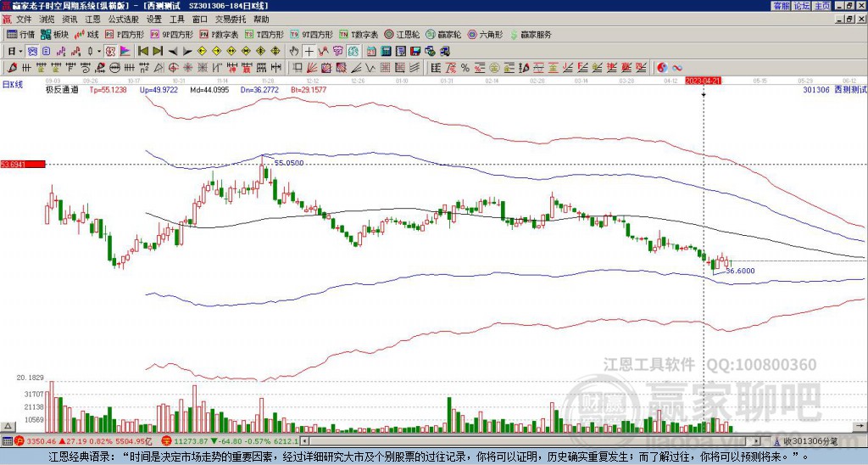Click the blue infinity loop icon
Image resolution: width=868 pixels, height=465 pixels.
(x=677, y=68)
